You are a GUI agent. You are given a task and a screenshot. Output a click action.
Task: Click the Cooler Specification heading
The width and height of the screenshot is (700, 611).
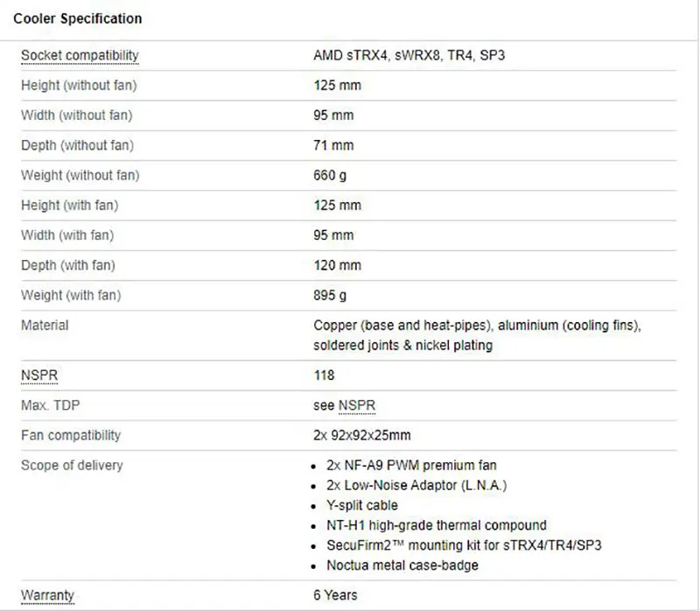coord(78,18)
